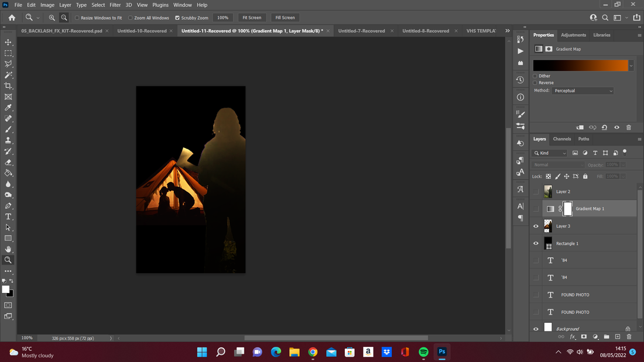Open the Image menu

47,5
